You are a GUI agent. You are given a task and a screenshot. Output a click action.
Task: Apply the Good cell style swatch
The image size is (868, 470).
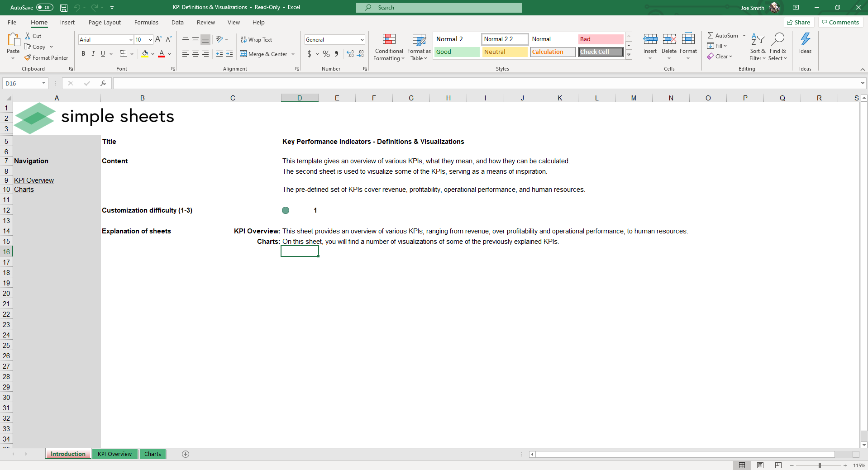tap(457, 52)
